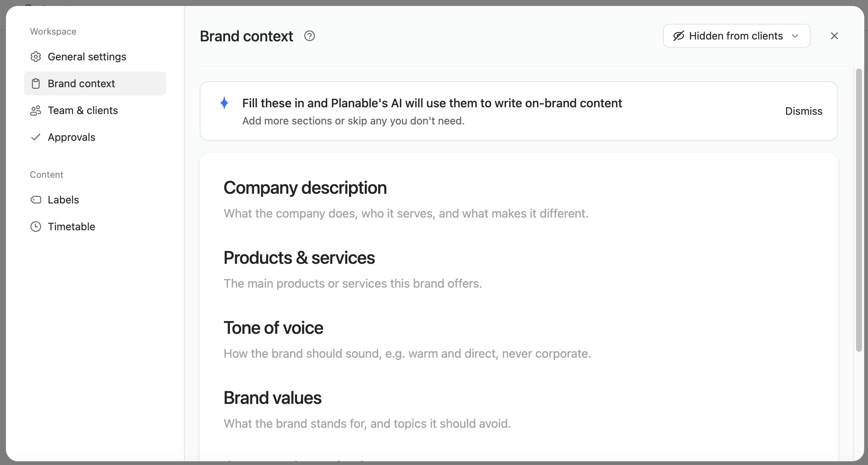Dismiss the AI brand content banner
The height and width of the screenshot is (465, 868).
tap(804, 111)
